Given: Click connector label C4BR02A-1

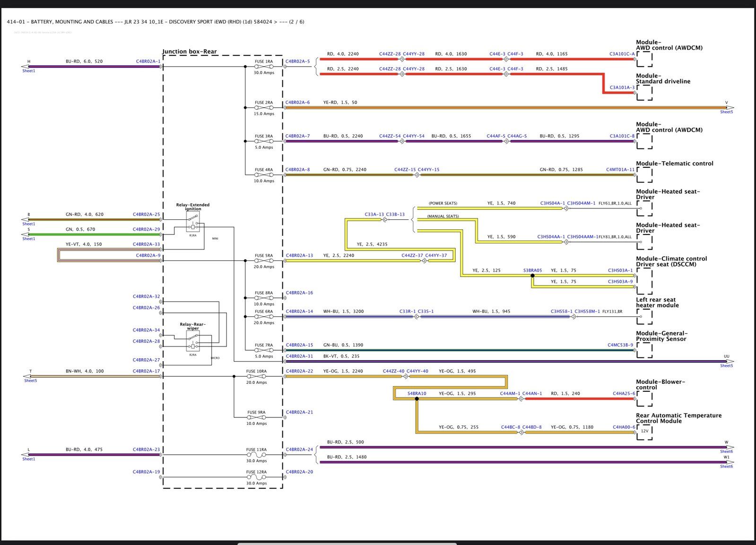Looking at the screenshot, I should [x=148, y=61].
